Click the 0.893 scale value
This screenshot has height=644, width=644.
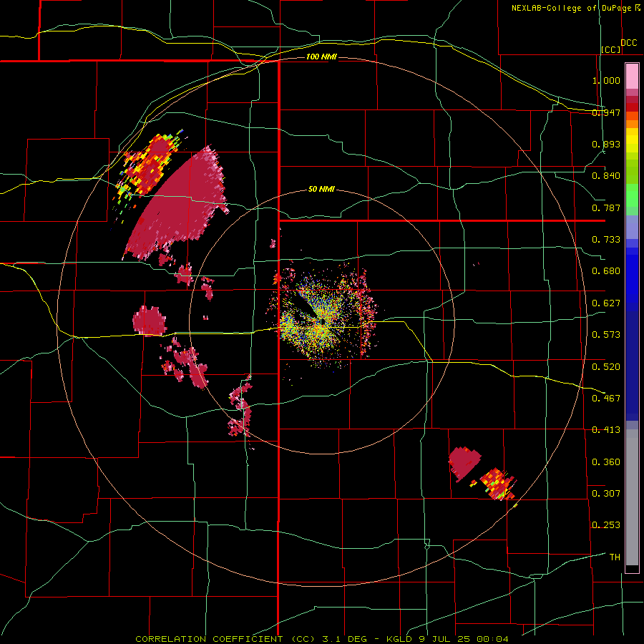(x=606, y=144)
